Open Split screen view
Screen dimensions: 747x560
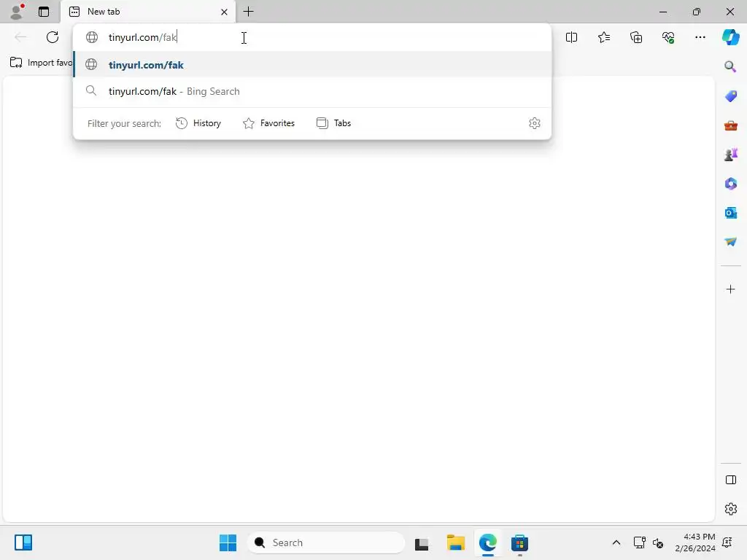[x=571, y=37]
